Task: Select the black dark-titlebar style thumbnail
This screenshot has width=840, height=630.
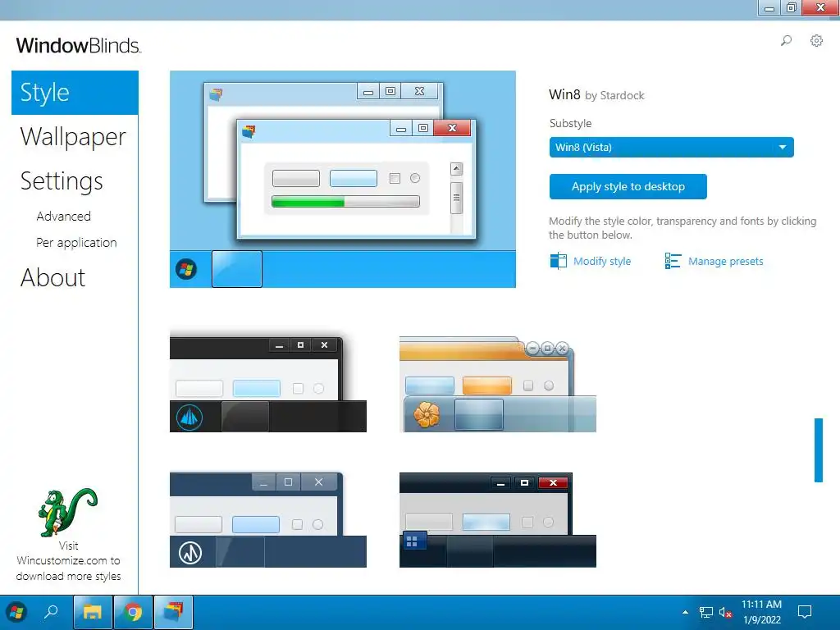Action: click(x=268, y=383)
